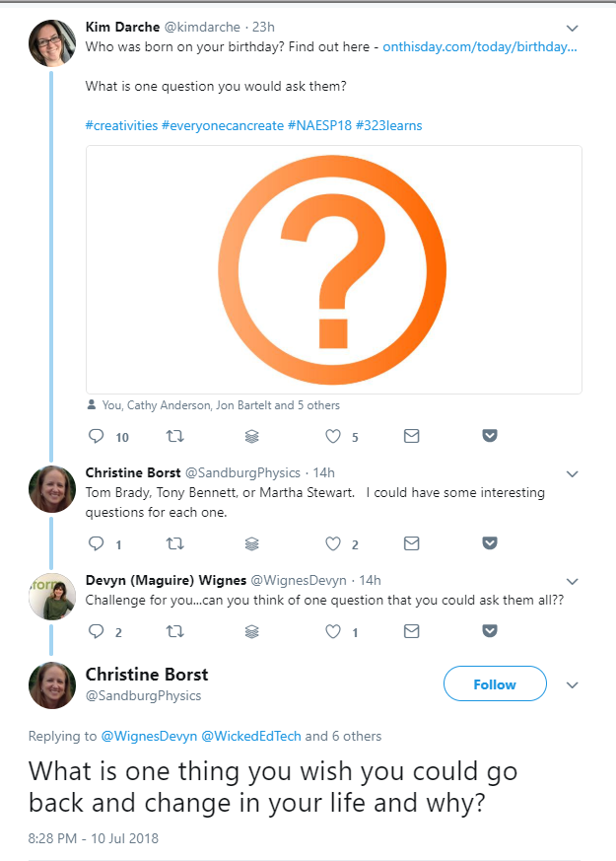Reply to Kim Darche's tweet
This screenshot has height=861, width=616.
click(x=96, y=436)
